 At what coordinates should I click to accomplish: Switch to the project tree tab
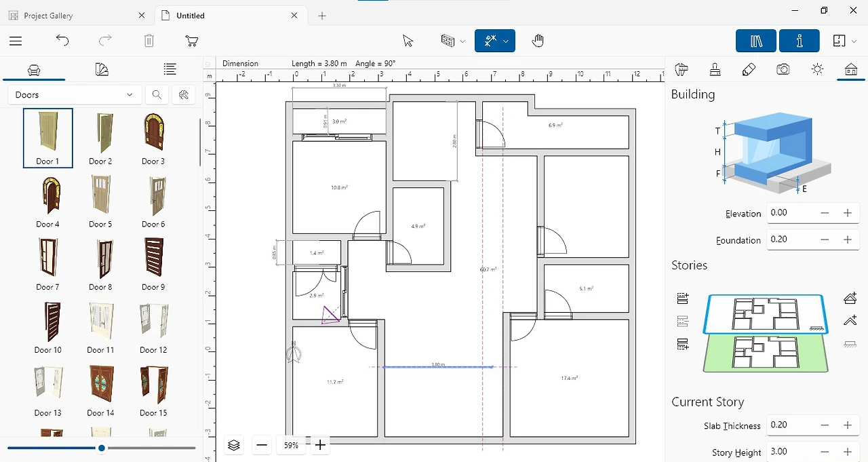pos(170,69)
